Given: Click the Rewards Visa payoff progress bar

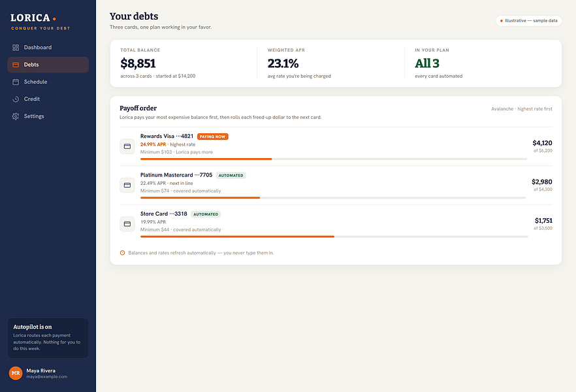Looking at the screenshot, I should tap(334, 159).
